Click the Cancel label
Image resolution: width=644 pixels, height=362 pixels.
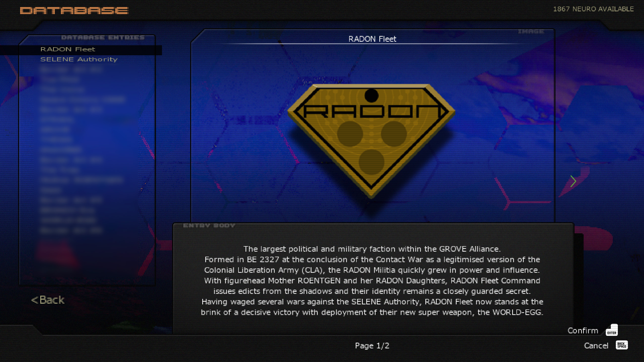pyautogui.click(x=596, y=346)
